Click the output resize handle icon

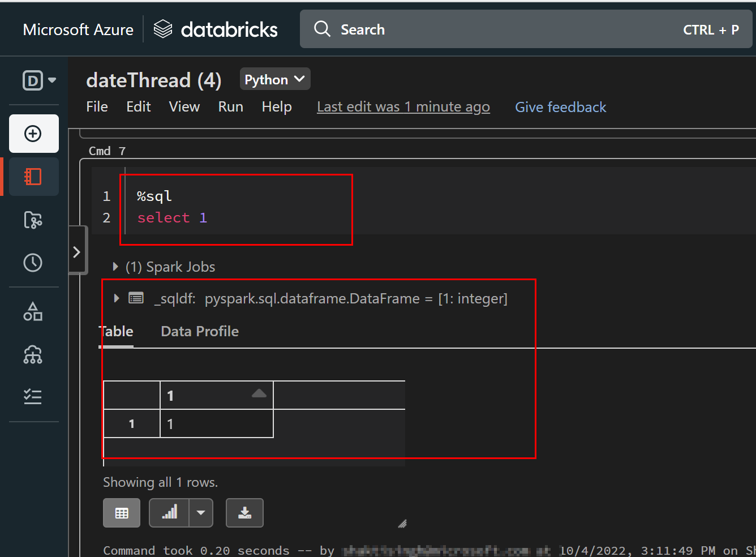pyautogui.click(x=402, y=524)
